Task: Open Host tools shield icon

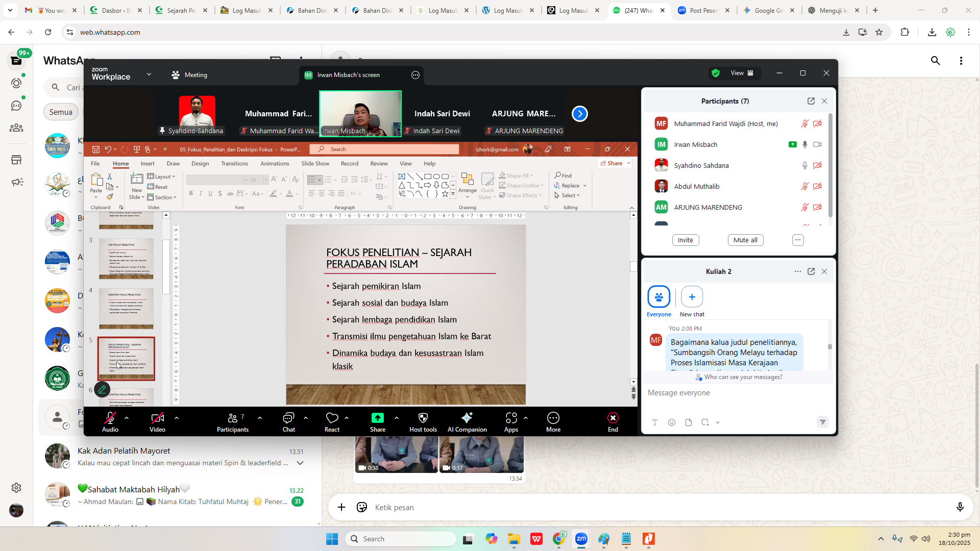Action: 423,422
